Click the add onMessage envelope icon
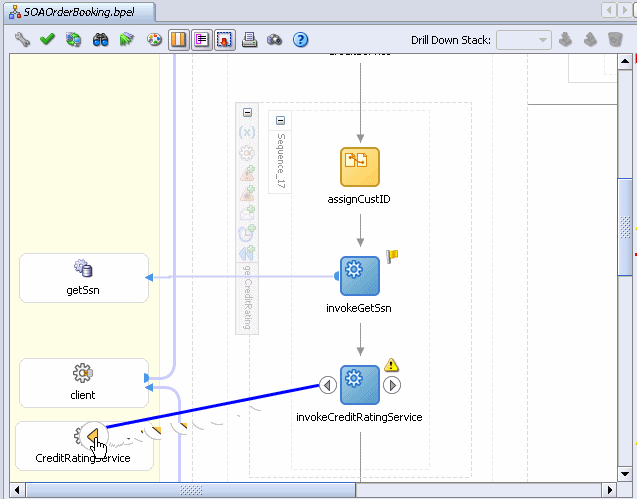The height and width of the screenshot is (499, 637). (247, 213)
